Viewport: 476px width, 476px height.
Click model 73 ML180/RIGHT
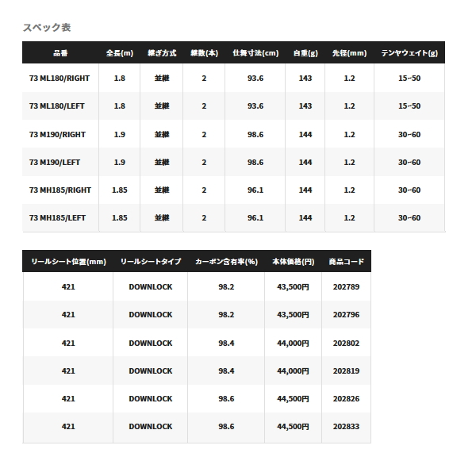tap(59, 79)
